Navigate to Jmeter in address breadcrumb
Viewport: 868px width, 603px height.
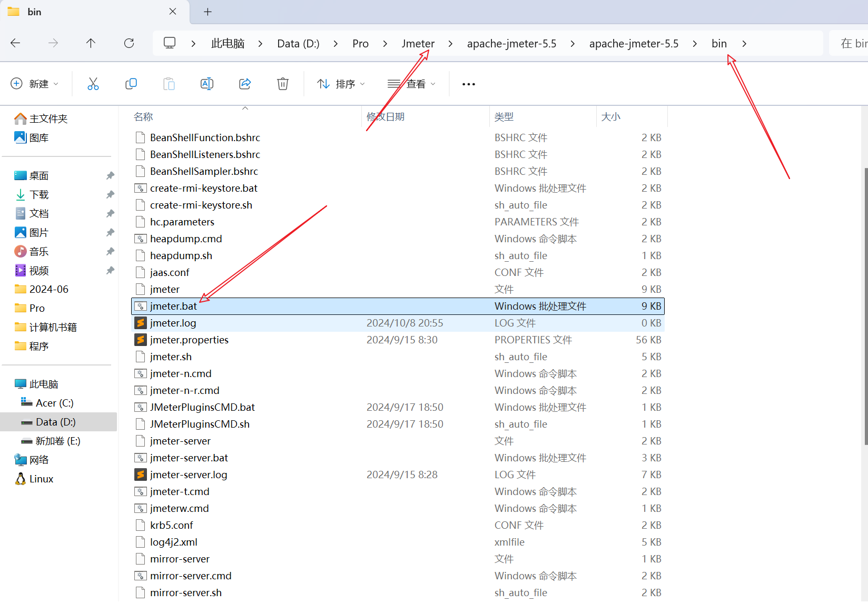tap(418, 44)
